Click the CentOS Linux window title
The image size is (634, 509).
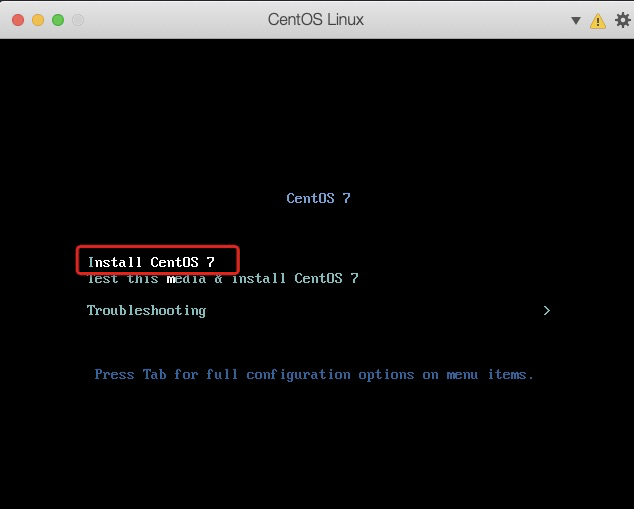pos(316,19)
